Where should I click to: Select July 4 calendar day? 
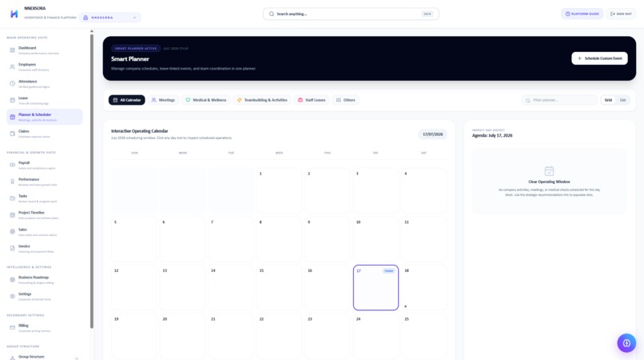click(x=423, y=190)
